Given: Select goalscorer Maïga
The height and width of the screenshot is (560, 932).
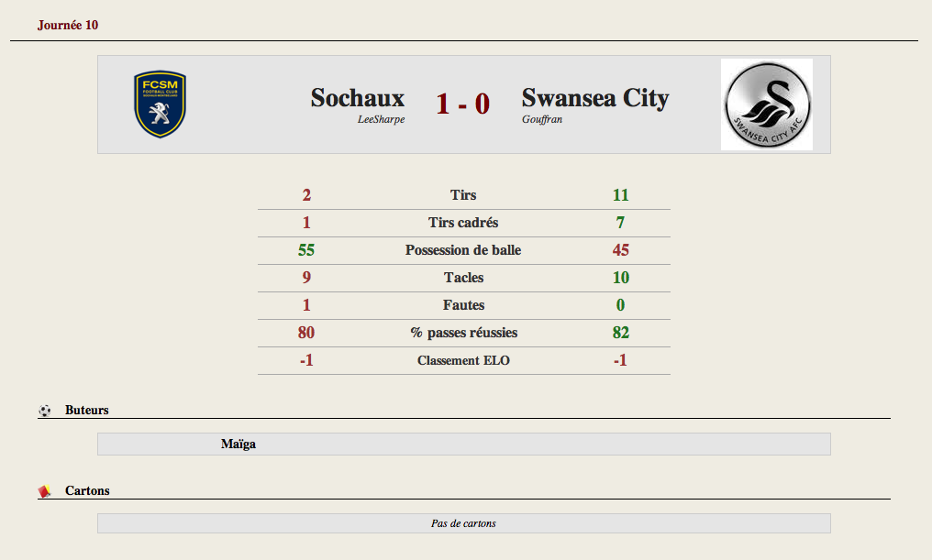Looking at the screenshot, I should coord(239,445).
